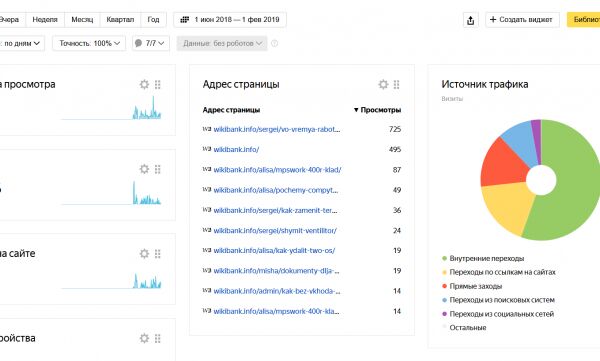Click drag handle of ройства widget
600x361 pixels.
click(x=158, y=338)
